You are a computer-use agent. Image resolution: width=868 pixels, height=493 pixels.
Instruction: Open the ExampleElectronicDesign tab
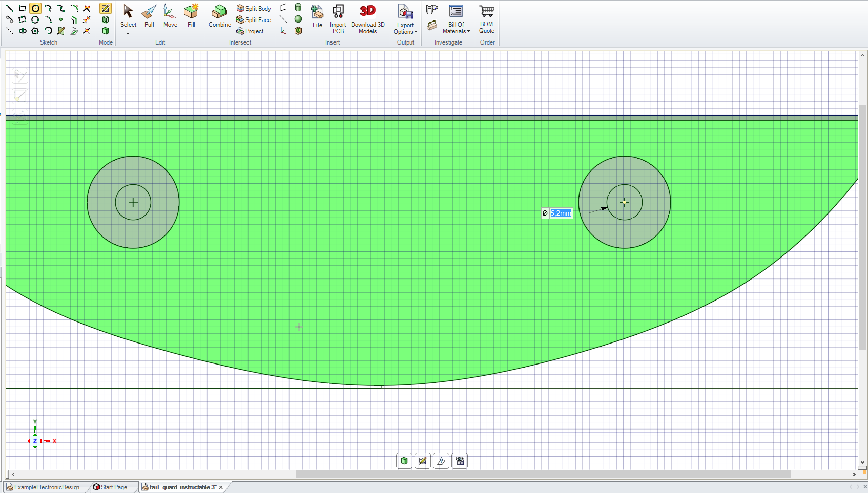(x=46, y=487)
